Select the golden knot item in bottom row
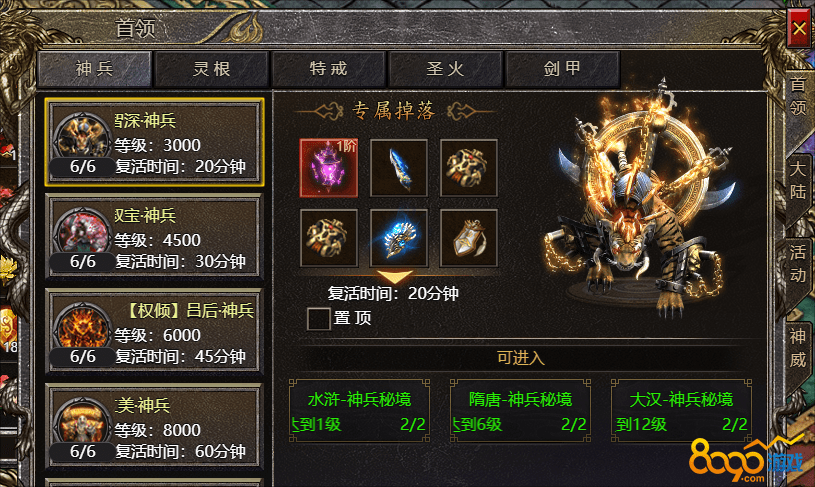 click(x=329, y=238)
